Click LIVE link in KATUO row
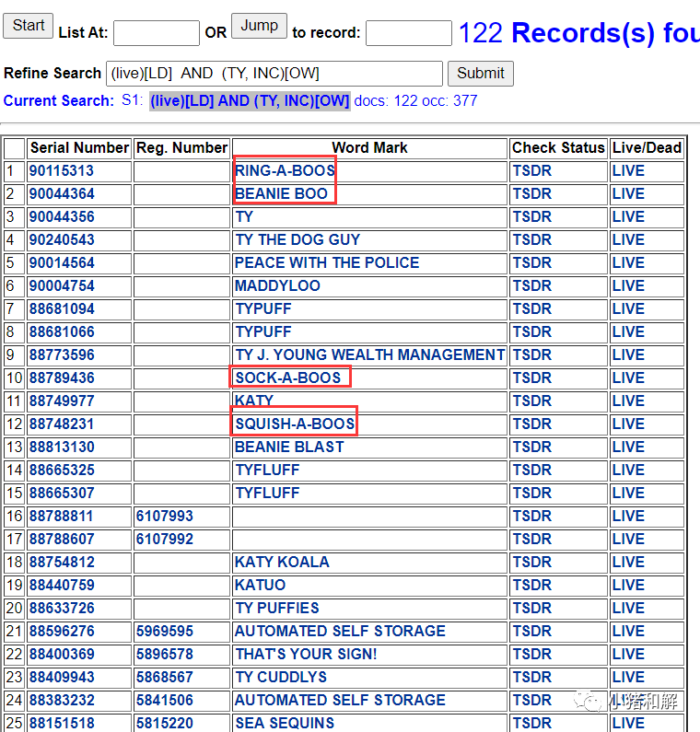Image resolution: width=700 pixels, height=732 pixels. tap(628, 585)
